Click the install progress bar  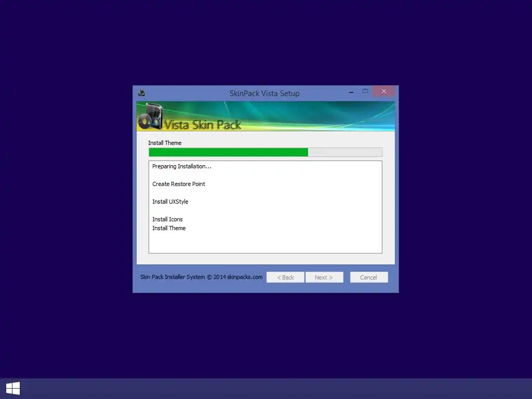point(265,152)
